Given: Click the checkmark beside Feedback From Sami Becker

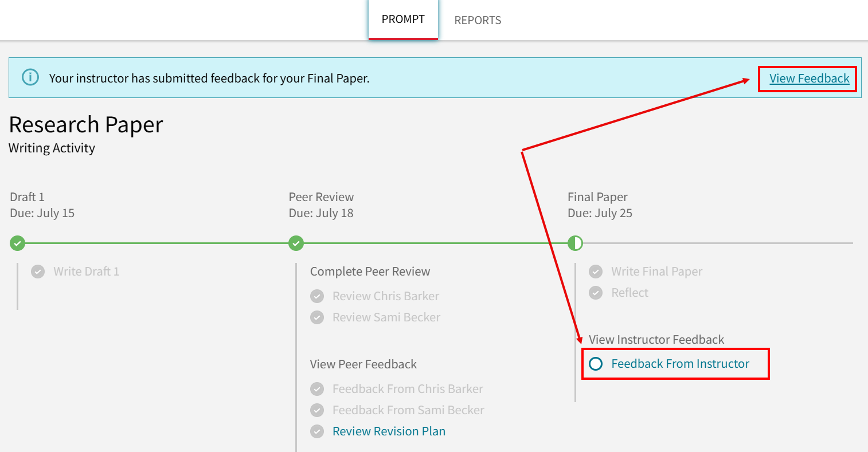Looking at the screenshot, I should tap(317, 410).
